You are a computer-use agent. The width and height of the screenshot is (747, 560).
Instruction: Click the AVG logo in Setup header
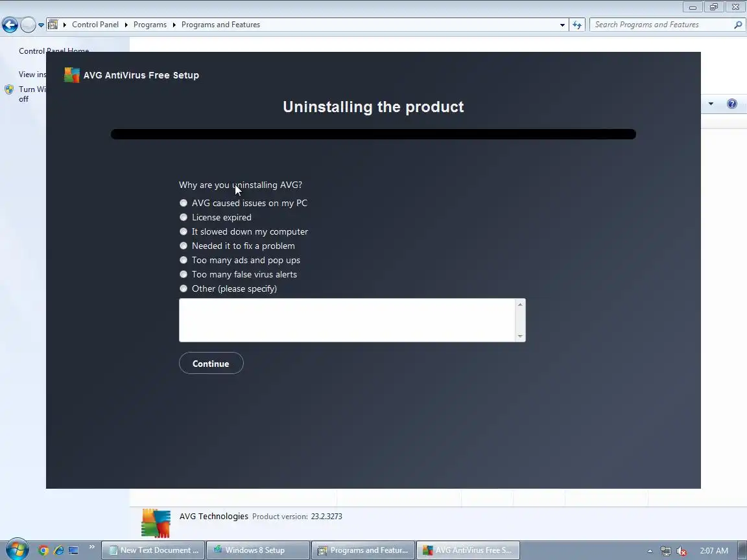[x=72, y=75]
